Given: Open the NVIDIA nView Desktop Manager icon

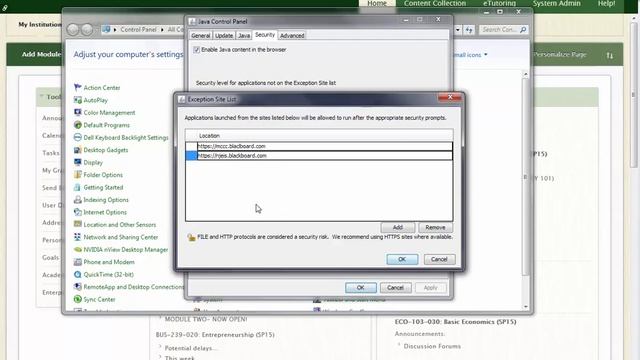Looking at the screenshot, I should click(78, 249).
